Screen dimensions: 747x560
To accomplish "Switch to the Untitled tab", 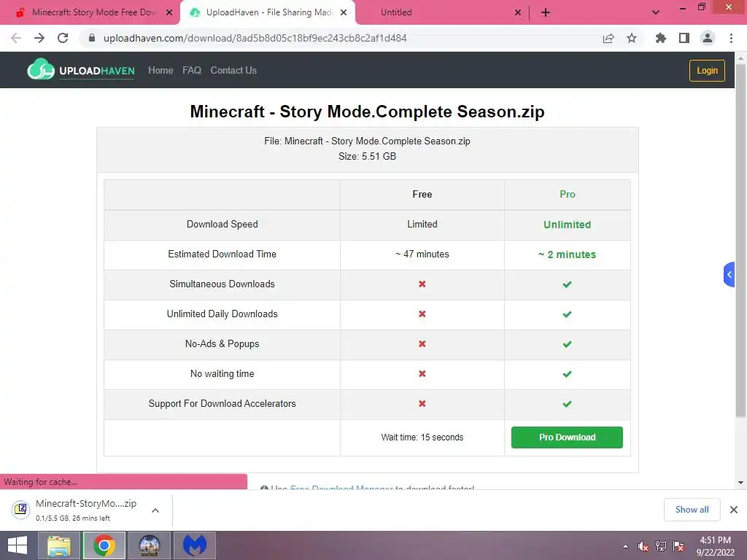I will tap(443, 12).
